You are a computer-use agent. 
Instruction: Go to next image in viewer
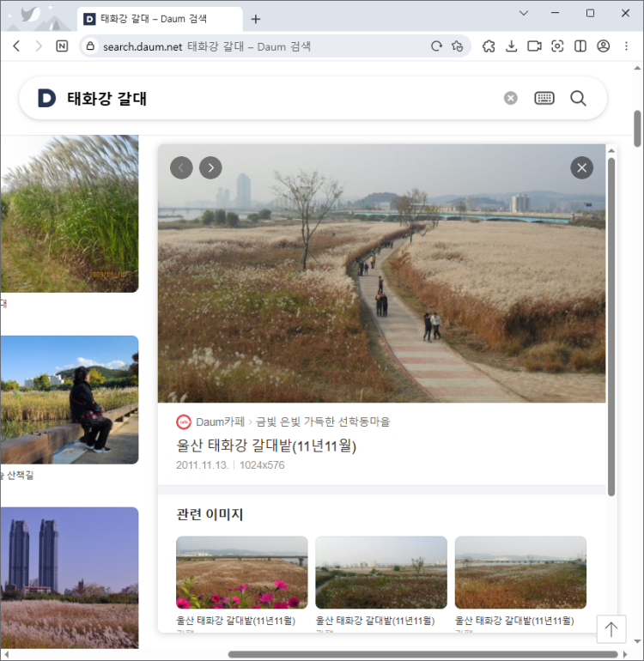point(210,167)
